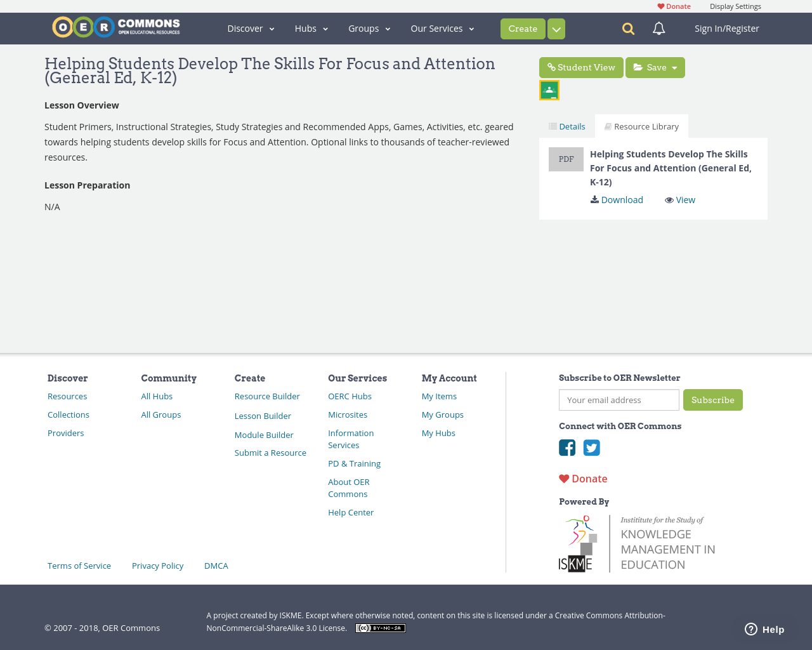The width and height of the screenshot is (812, 650).
Task: Connect with OER Commons on Facebook
Action: [x=566, y=448]
